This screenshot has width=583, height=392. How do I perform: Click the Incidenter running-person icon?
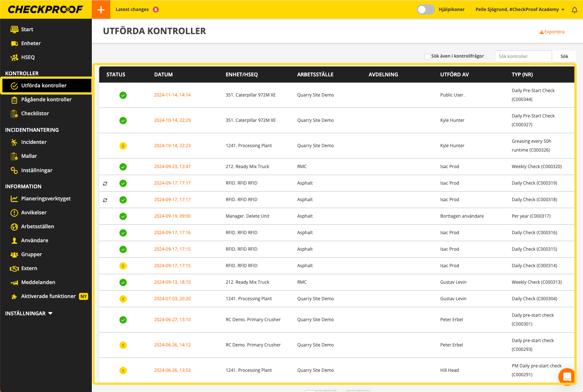click(14, 142)
